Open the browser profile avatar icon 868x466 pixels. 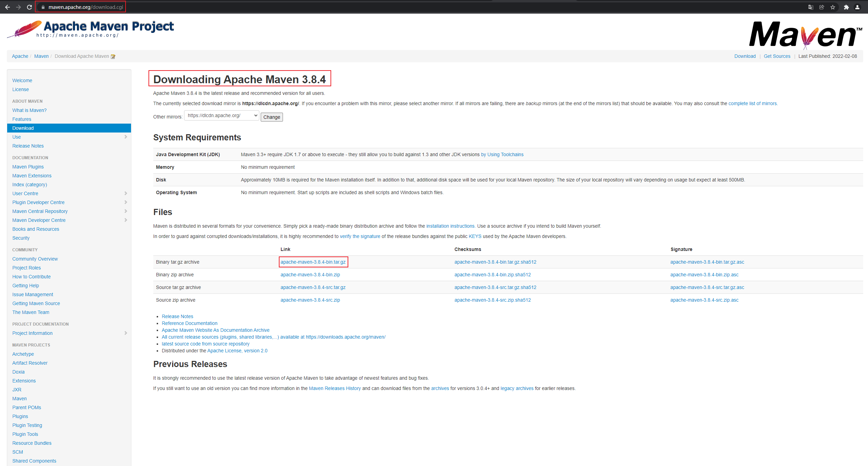pyautogui.click(x=857, y=7)
